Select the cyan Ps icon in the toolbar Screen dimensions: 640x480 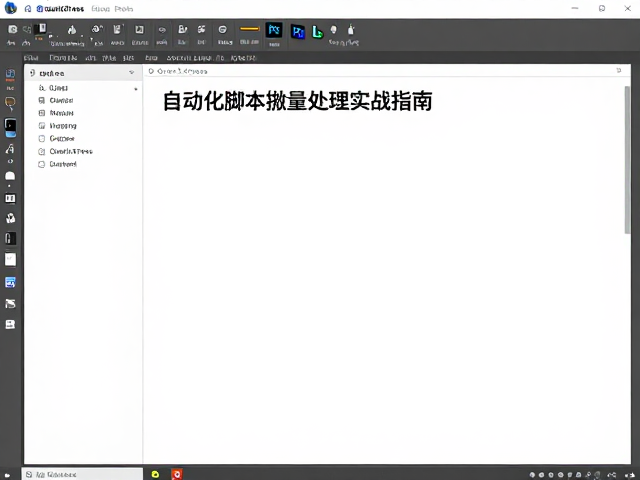[x=274, y=30]
